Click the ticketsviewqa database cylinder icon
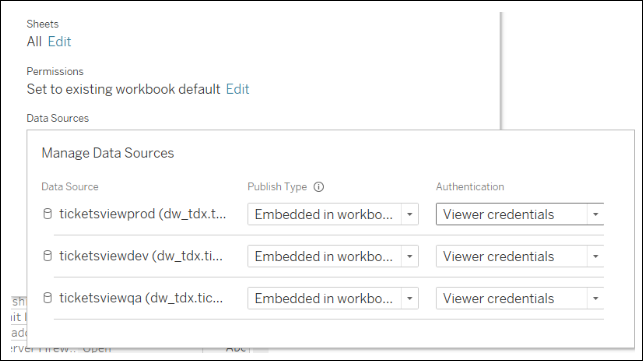Screen dimensions: 643x361 (x=48, y=298)
